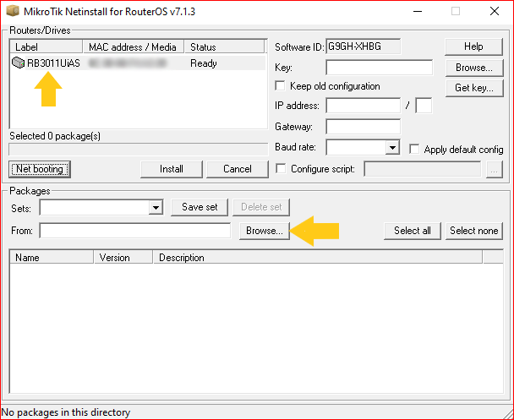514x420 pixels.
Task: Click the Software ID field
Action: click(364, 46)
